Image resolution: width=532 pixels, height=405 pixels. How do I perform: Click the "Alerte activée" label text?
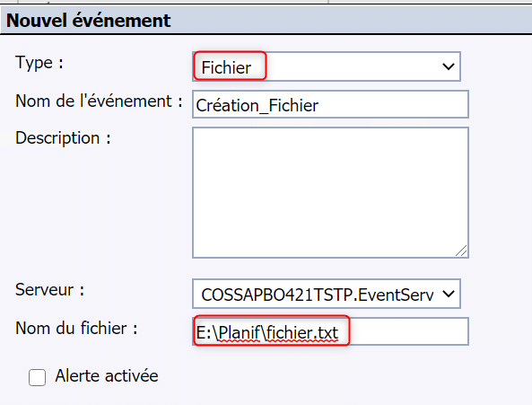click(x=107, y=375)
